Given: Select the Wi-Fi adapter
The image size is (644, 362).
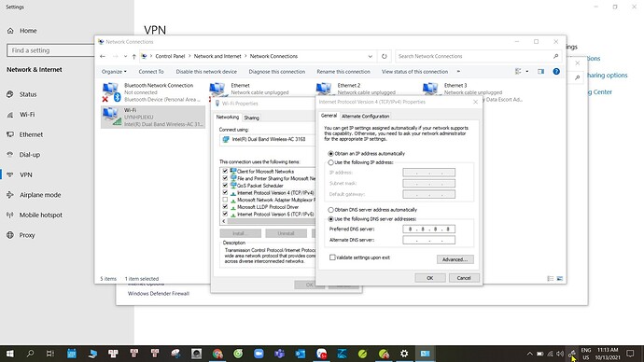Looking at the screenshot, I should pos(153,117).
